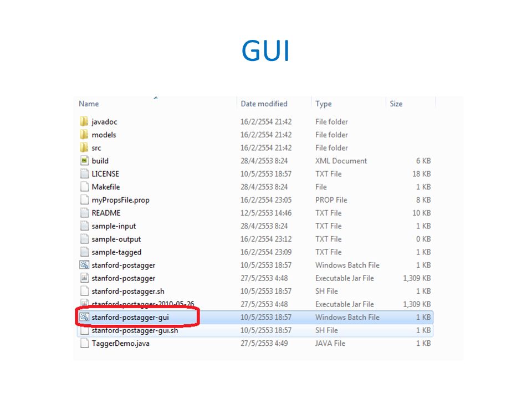This screenshot has width=532, height=399.
Task: Select the src folder name
Action: point(96,148)
